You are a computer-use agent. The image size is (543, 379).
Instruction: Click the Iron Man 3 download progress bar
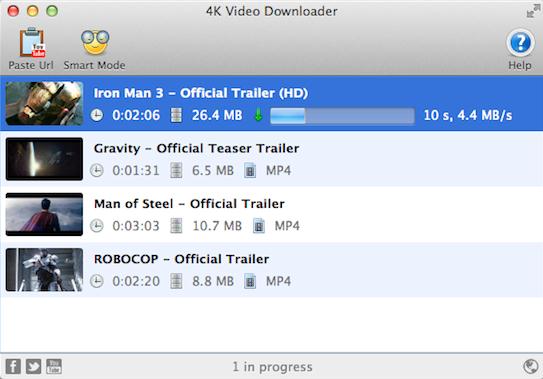342,116
